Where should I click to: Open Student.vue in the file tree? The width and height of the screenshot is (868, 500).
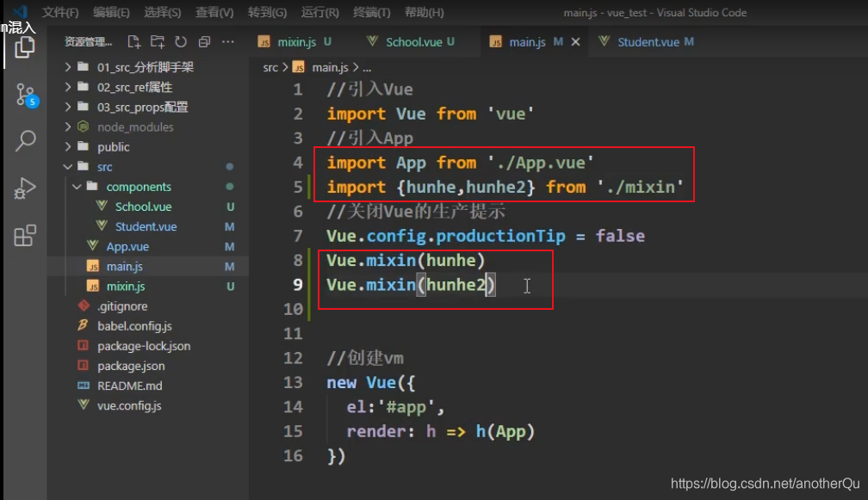click(148, 227)
